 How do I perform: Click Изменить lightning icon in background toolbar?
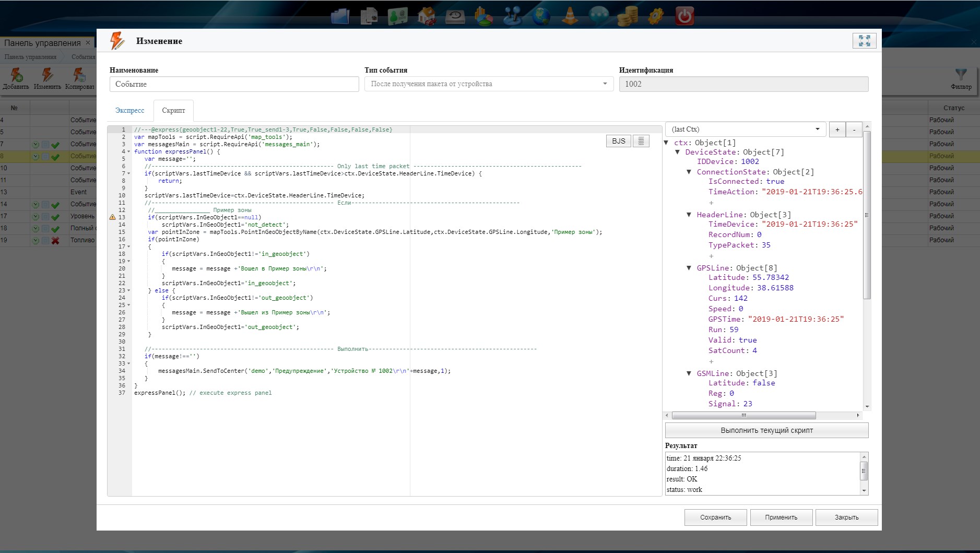[x=48, y=75]
